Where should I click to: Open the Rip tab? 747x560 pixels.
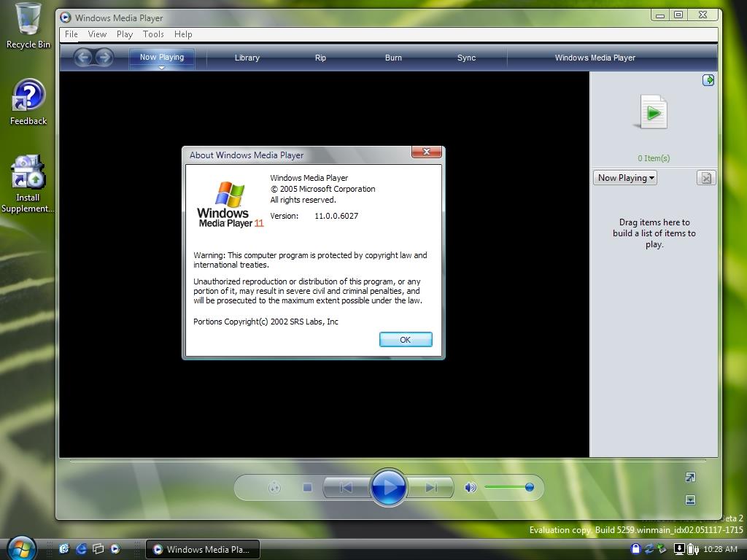point(320,58)
